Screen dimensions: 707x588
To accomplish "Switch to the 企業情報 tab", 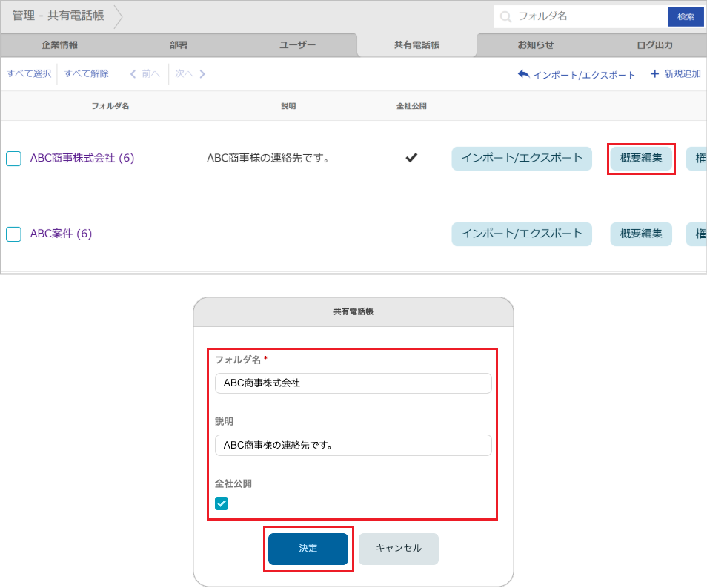I will tap(59, 44).
